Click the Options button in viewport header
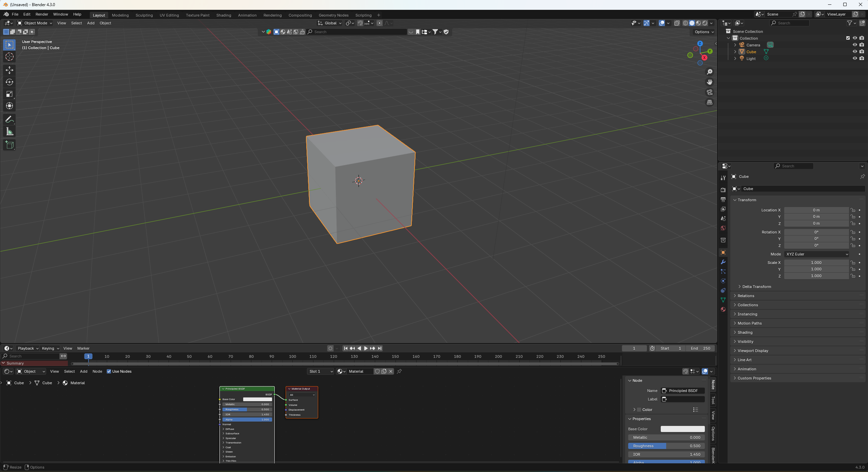Image resolution: width=868 pixels, height=472 pixels. [x=704, y=32]
